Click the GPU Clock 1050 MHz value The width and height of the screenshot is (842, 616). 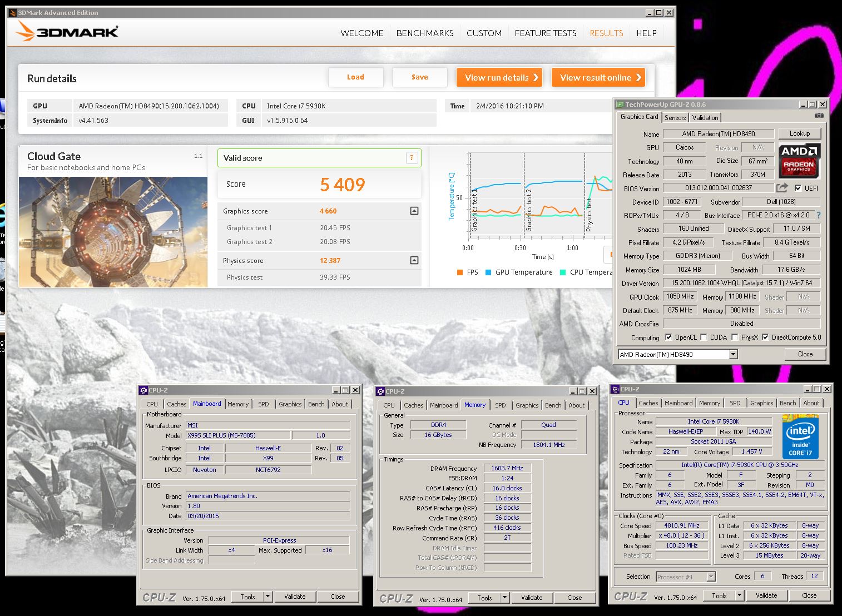click(x=680, y=297)
